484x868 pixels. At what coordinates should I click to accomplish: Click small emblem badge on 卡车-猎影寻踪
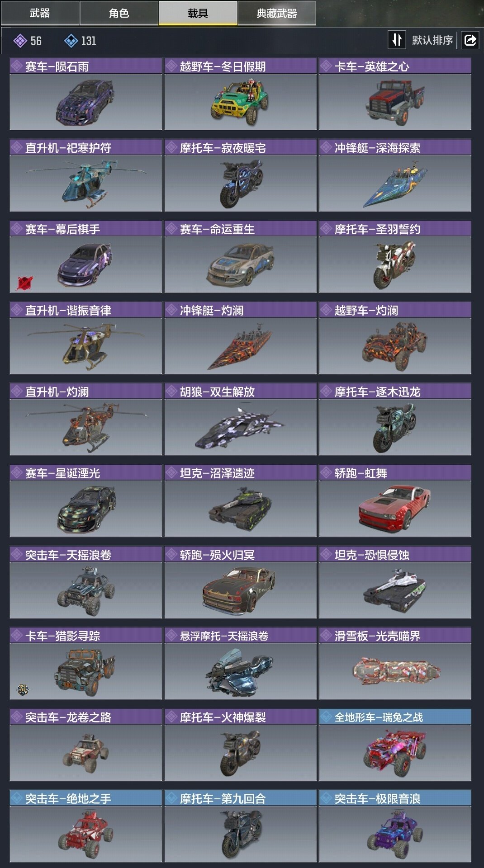coord(23,690)
